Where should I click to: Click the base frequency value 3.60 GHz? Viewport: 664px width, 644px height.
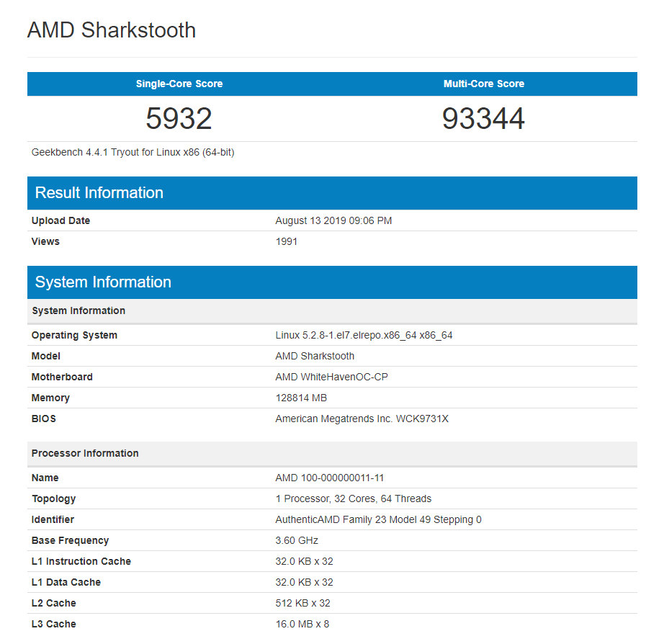point(297,540)
